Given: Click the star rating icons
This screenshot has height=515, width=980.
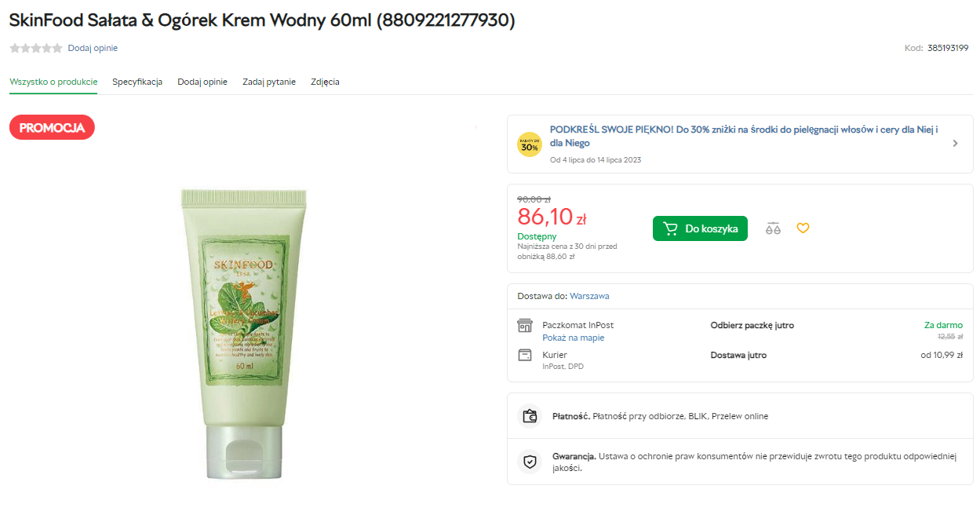Looking at the screenshot, I should click(36, 48).
